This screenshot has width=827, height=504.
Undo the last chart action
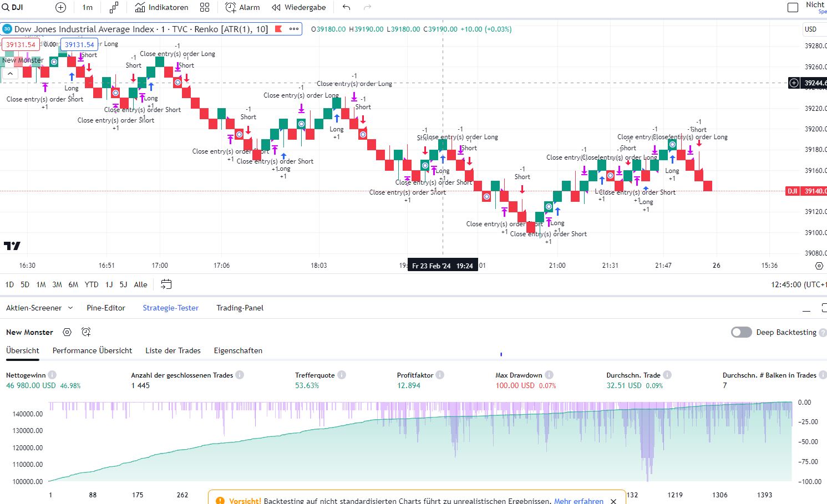pyautogui.click(x=347, y=8)
